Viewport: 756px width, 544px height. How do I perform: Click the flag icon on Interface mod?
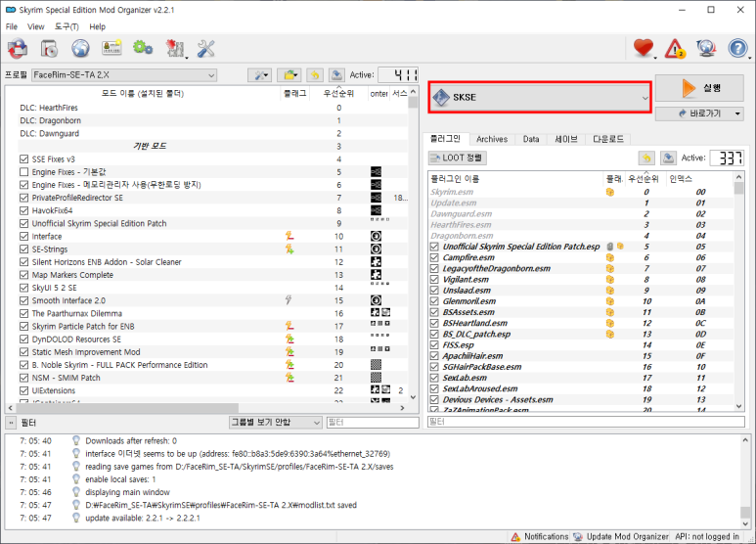(289, 236)
